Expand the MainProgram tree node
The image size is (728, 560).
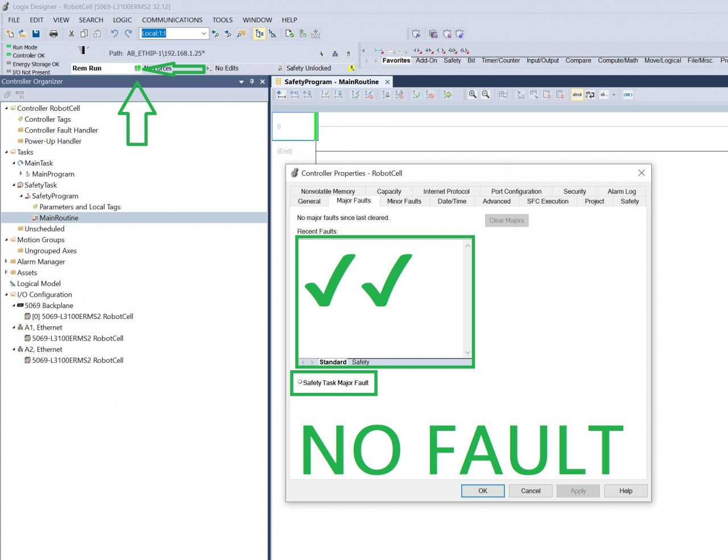pyautogui.click(x=21, y=174)
